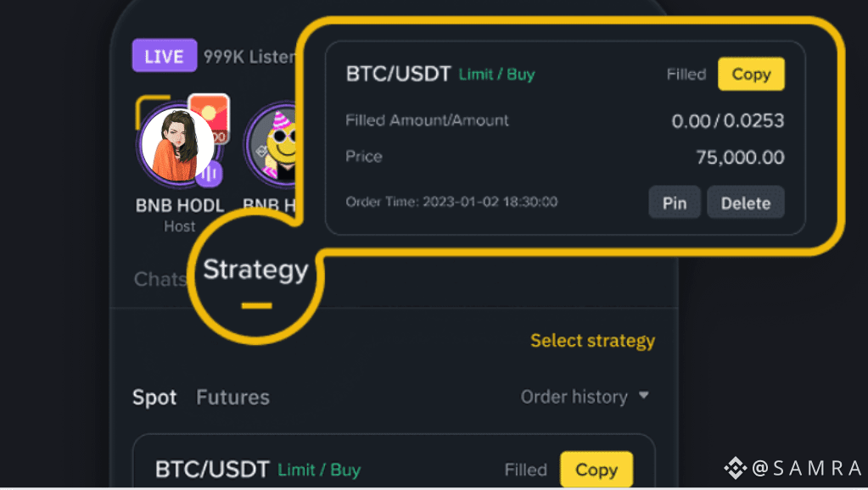The width and height of the screenshot is (868, 490).
Task: Delete the highlighted BTC/USDT order
Action: [x=745, y=203]
